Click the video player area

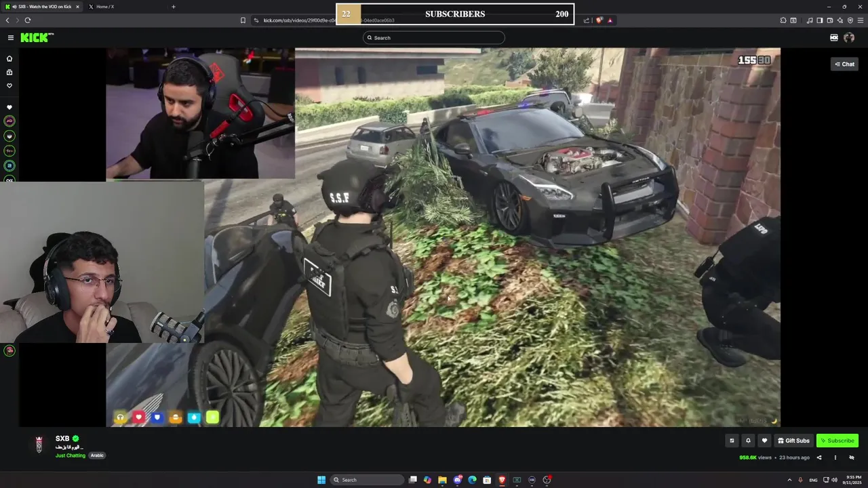443,237
